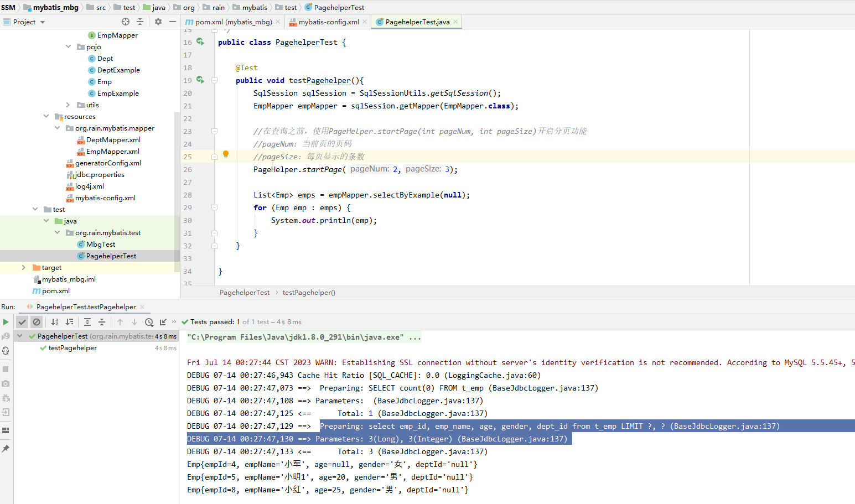Collapse the pojo package folder
This screenshot has width=855, height=504.
[68, 46]
